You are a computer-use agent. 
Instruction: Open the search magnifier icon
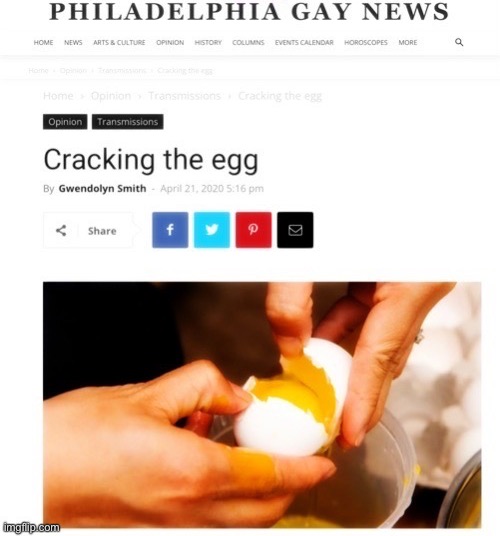click(459, 42)
